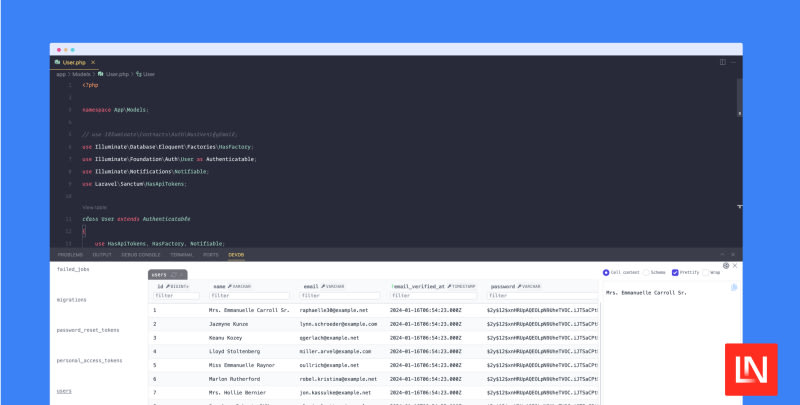Click the refresh icon on users tab
This screenshot has height=405, width=800.
tap(172, 274)
